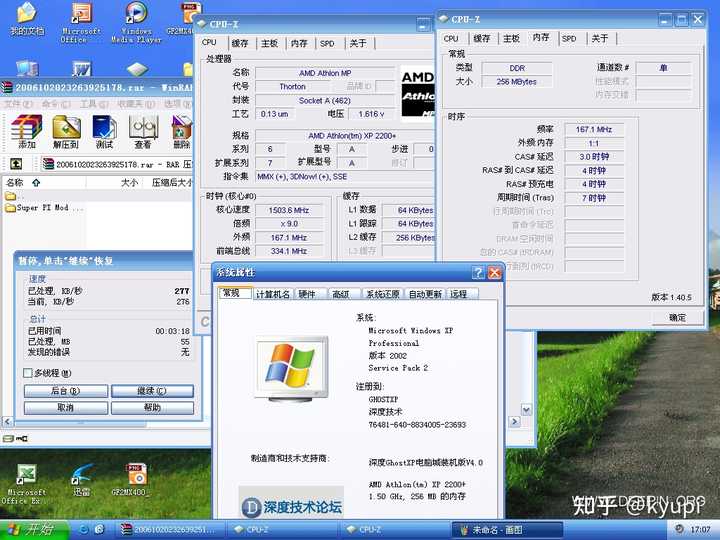
Task: Open WinRAR archive path dropdown
Action: [x=117, y=164]
